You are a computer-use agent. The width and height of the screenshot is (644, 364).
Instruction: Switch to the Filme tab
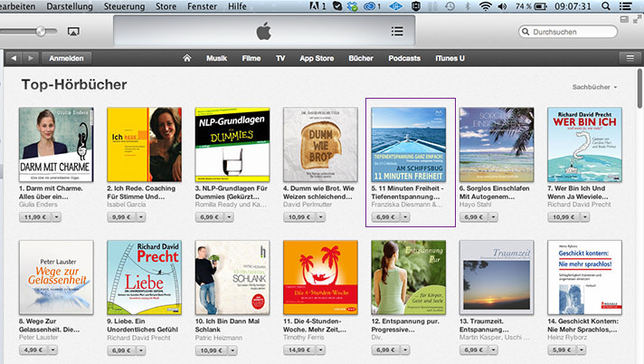(x=251, y=58)
